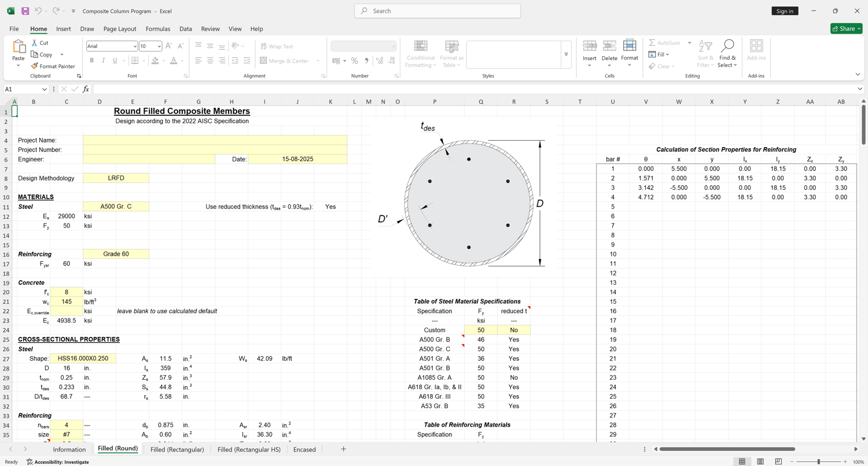Toggle Merge & Center
Image resolution: width=868 pixels, height=466 pixels.
(x=284, y=61)
